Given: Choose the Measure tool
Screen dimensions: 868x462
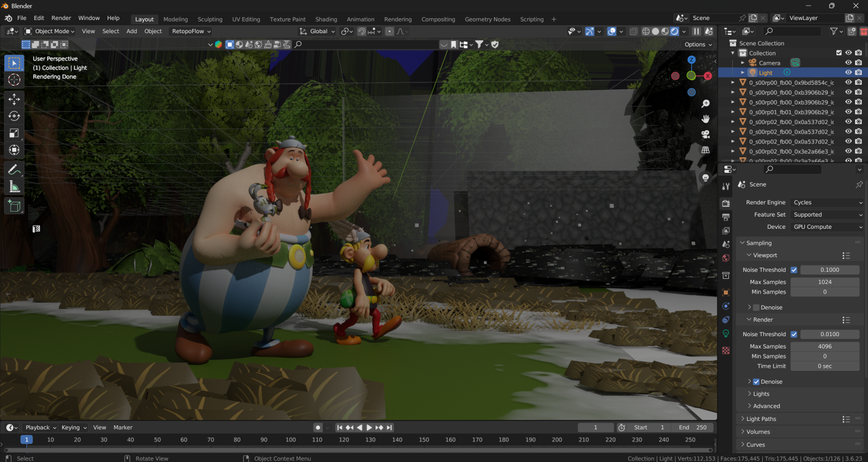Looking at the screenshot, I should pos(14,187).
